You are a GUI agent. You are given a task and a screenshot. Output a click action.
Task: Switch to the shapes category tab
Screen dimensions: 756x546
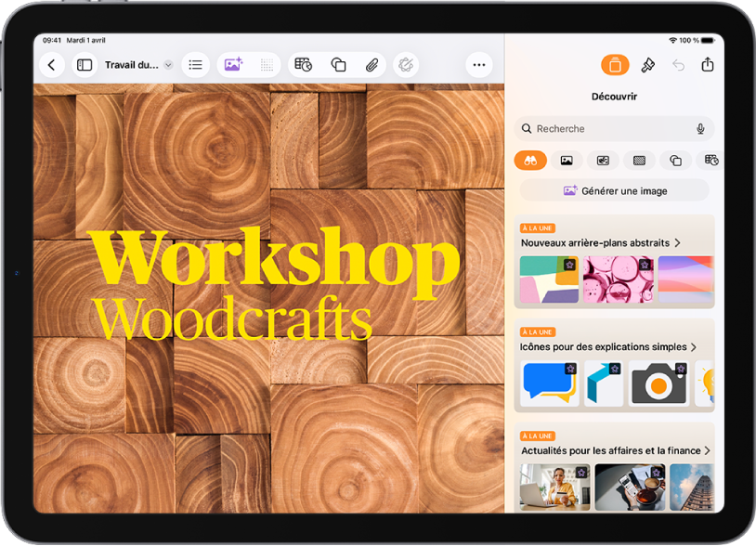[x=675, y=161]
